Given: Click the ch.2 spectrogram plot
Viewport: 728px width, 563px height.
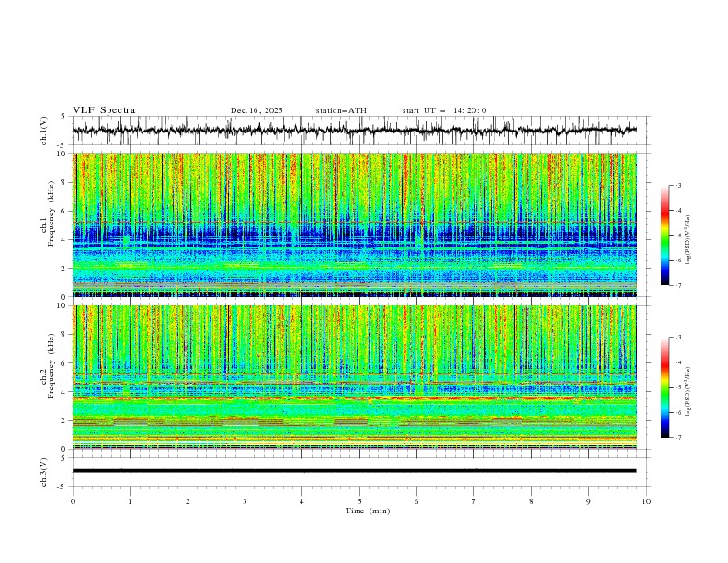Looking at the screenshot, I should coord(355,377).
